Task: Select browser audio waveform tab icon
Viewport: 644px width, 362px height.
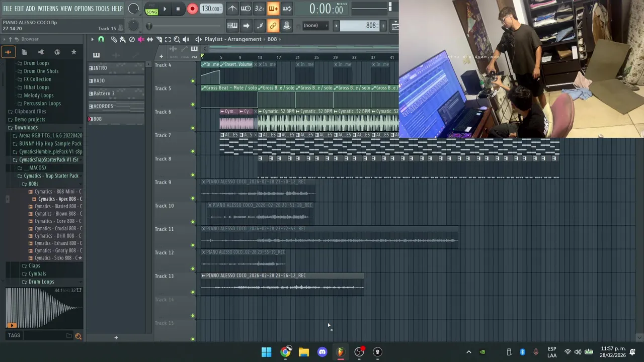Action: pos(8,52)
